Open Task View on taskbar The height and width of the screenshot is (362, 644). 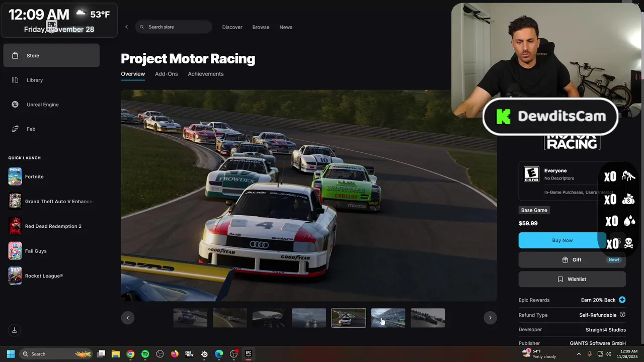(x=101, y=354)
